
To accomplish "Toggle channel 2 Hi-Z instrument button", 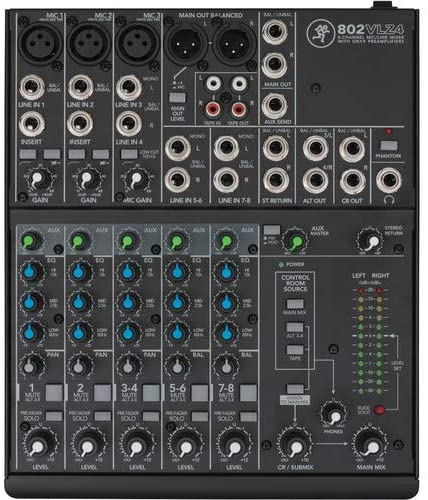I will point(101,154).
